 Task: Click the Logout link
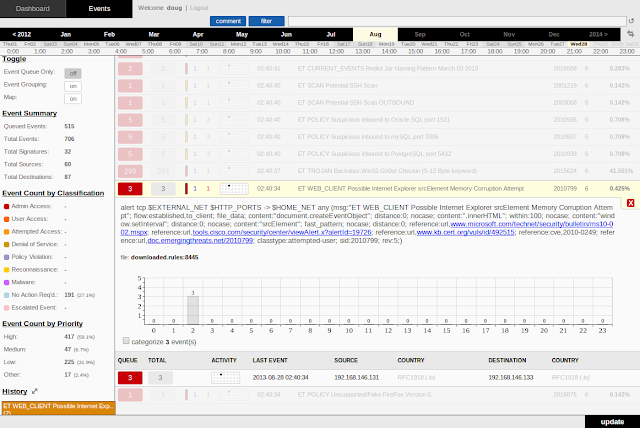tap(199, 8)
